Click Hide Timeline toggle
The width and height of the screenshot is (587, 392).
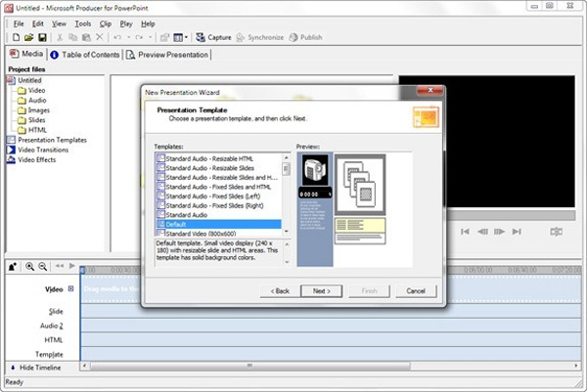coord(35,368)
